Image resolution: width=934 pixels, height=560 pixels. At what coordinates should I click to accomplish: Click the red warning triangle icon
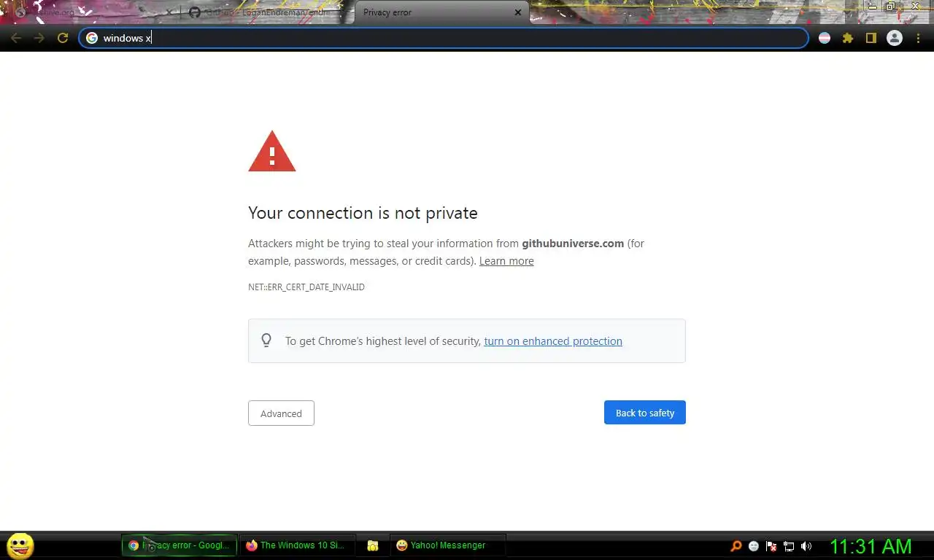click(272, 151)
